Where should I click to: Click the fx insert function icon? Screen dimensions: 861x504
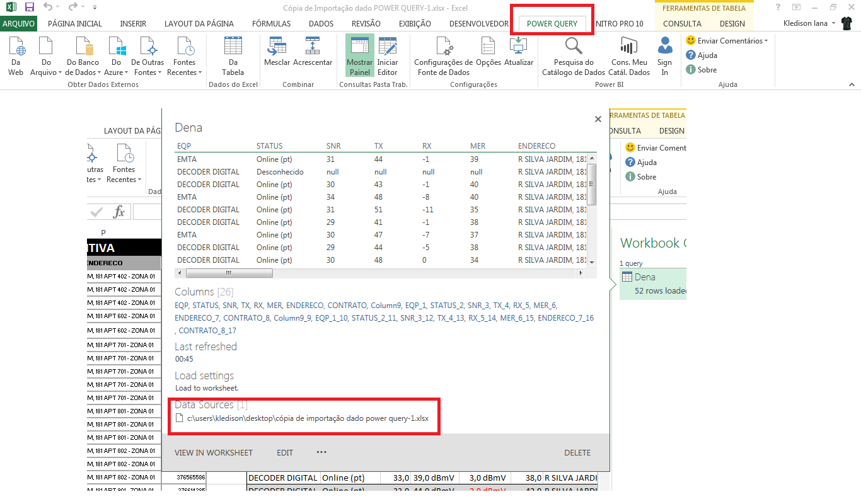click(118, 212)
